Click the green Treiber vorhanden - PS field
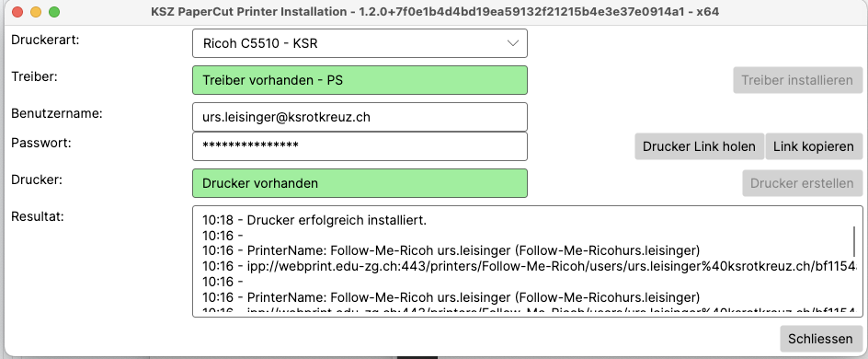This screenshot has height=359, width=868. point(360,80)
